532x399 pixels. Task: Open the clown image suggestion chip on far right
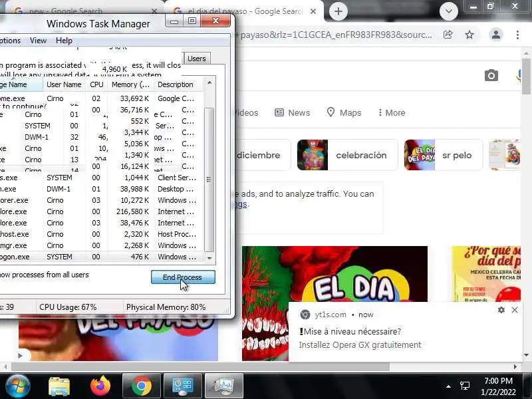click(505, 155)
